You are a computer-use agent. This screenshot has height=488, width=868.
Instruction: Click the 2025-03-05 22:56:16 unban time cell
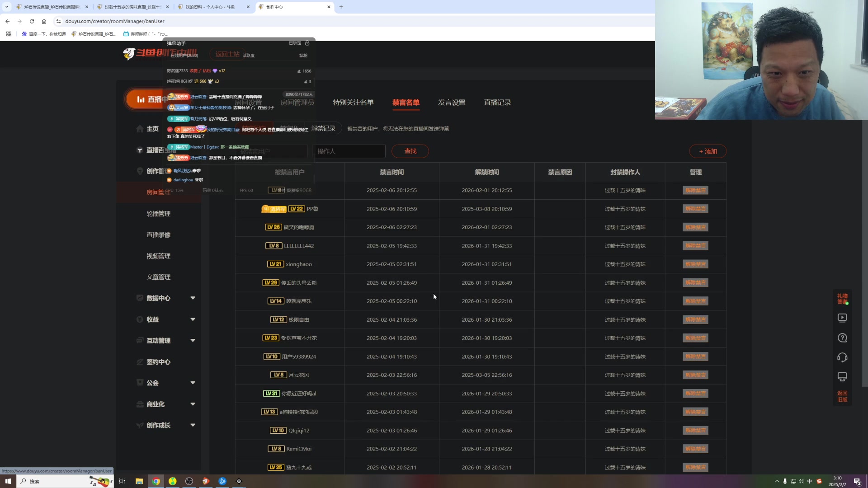click(486, 375)
